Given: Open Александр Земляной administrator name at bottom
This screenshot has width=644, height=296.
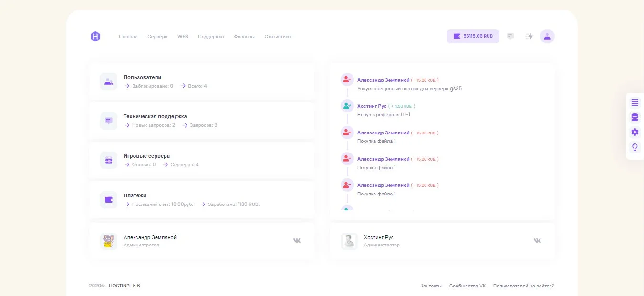Looking at the screenshot, I should [x=150, y=237].
